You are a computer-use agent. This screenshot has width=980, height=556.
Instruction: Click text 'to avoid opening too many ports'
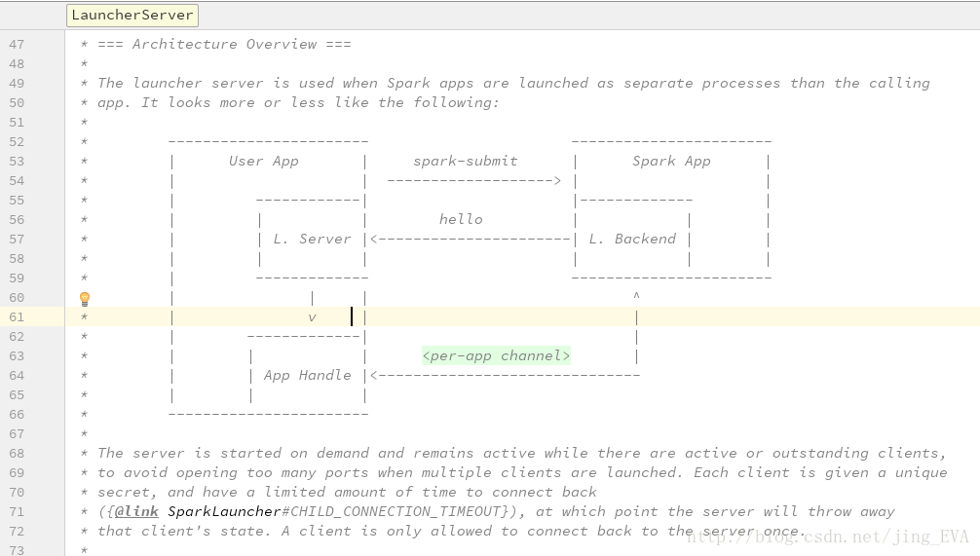click(233, 472)
